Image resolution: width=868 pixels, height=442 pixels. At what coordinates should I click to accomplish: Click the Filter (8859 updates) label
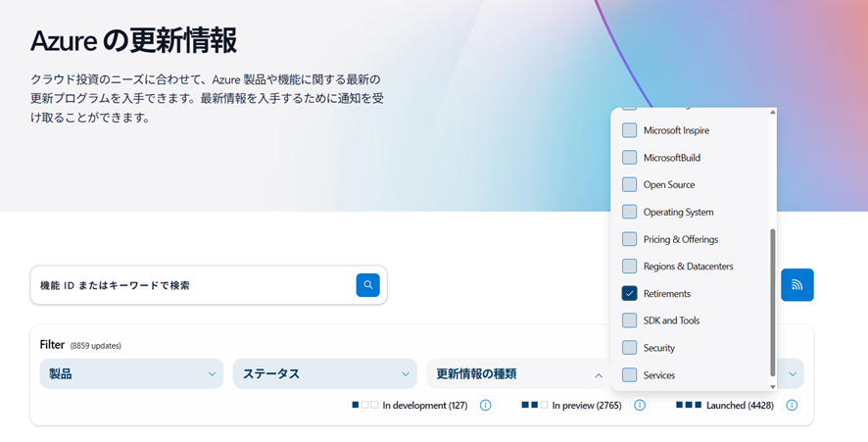(x=80, y=345)
